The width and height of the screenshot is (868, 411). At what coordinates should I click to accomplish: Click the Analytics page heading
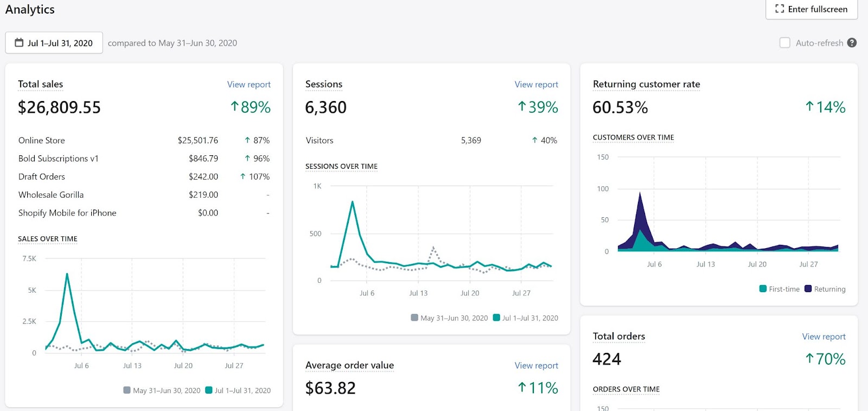pyautogui.click(x=30, y=9)
